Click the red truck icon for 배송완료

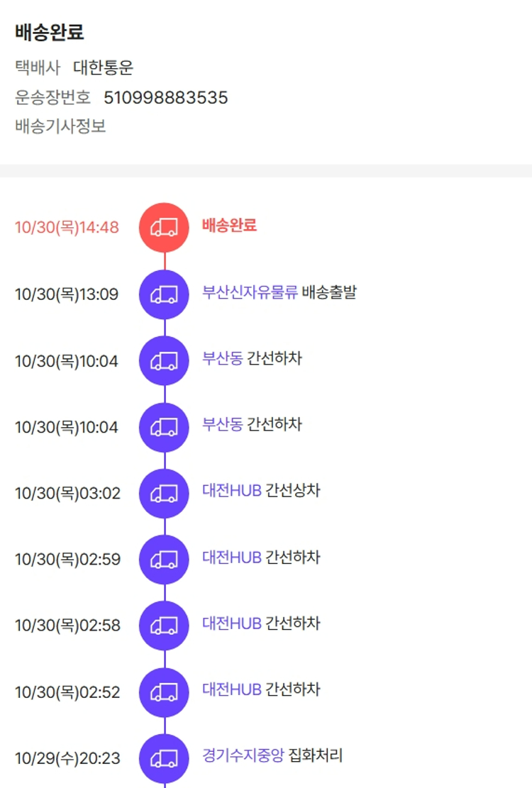click(x=164, y=227)
